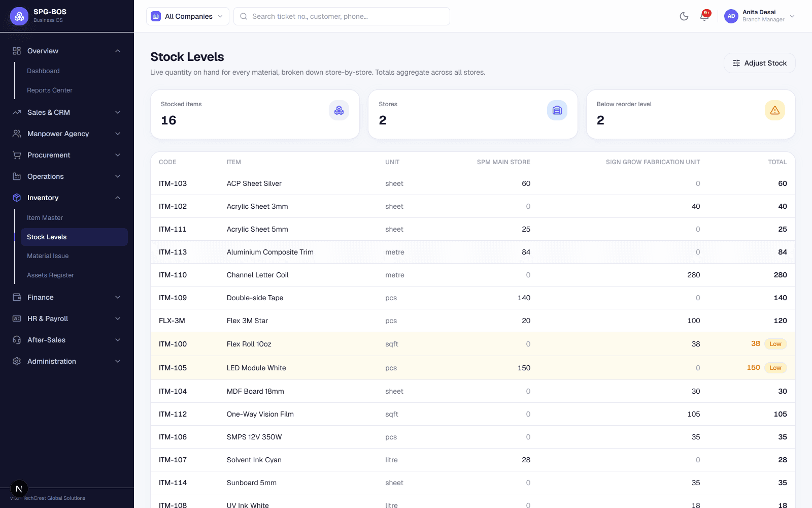Open the Material Issue menu item
Screen dimensions: 812x508
coord(74,256)
